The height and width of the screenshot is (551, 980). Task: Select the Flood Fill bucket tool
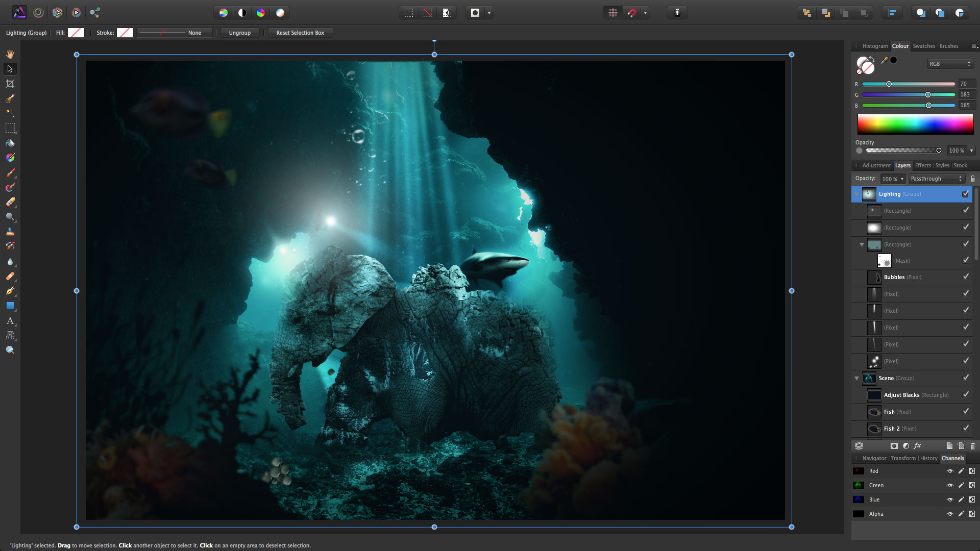(x=10, y=143)
